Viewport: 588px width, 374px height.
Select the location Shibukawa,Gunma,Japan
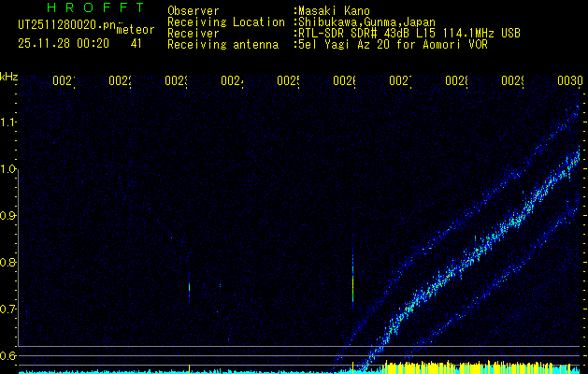366,22
